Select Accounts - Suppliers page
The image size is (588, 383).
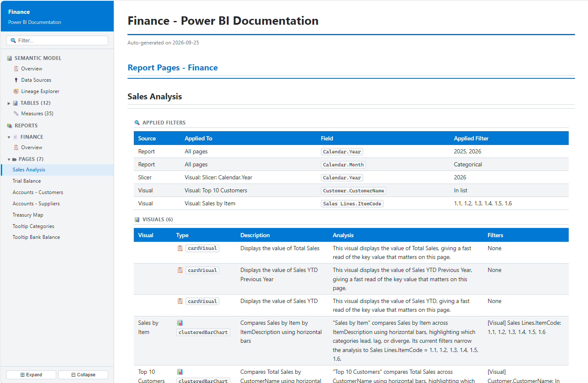(36, 204)
